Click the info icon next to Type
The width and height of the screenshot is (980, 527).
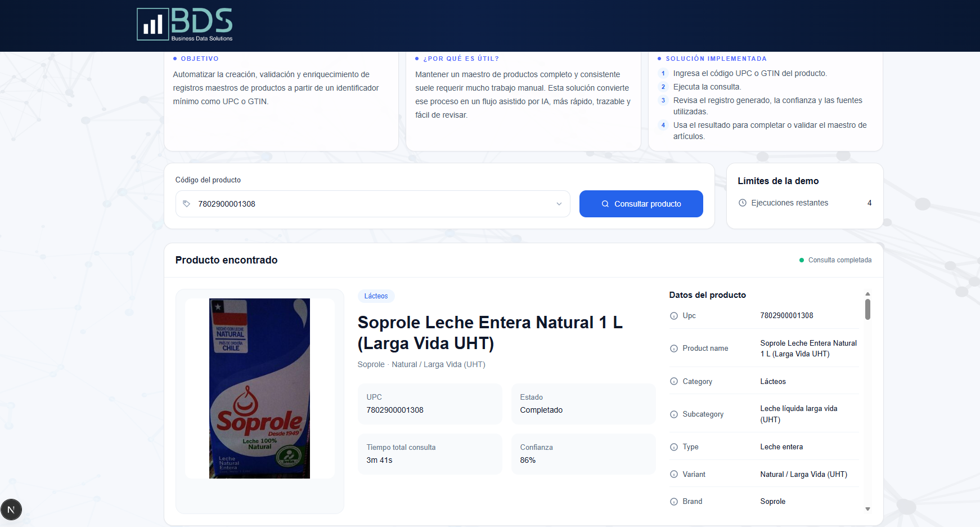pyautogui.click(x=674, y=447)
